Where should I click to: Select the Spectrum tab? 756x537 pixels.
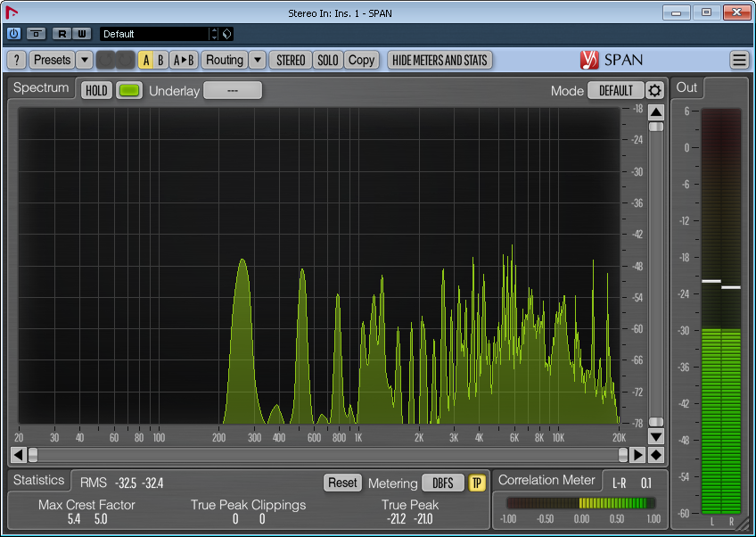(41, 87)
